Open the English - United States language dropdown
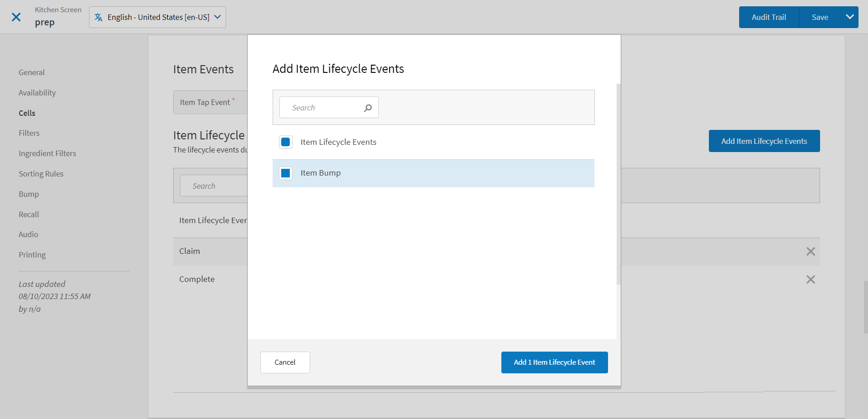868x419 pixels. tap(157, 17)
